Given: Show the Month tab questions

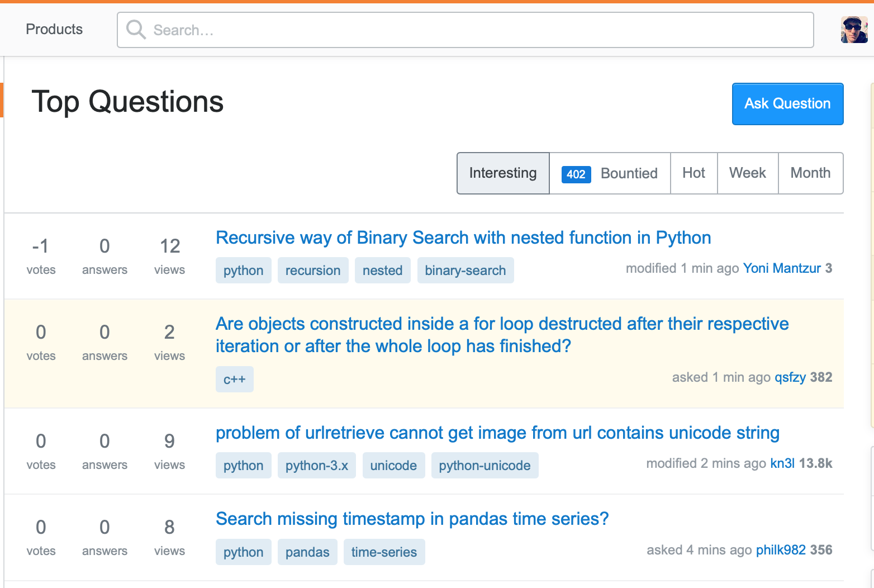Looking at the screenshot, I should click(x=810, y=173).
